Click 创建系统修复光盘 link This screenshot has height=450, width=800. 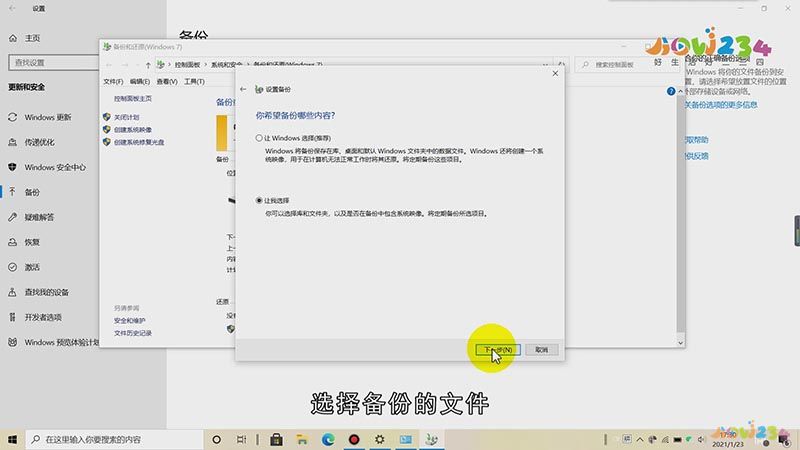pos(139,142)
